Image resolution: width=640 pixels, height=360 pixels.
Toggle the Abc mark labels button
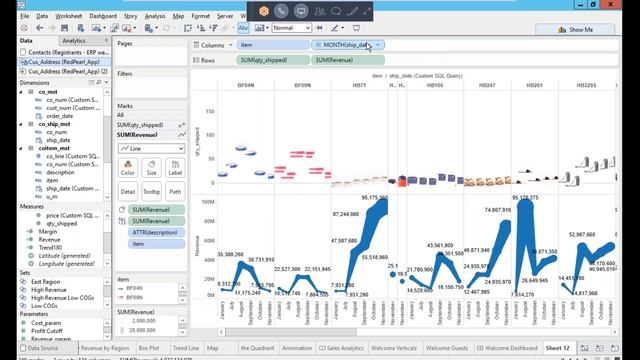243,28
